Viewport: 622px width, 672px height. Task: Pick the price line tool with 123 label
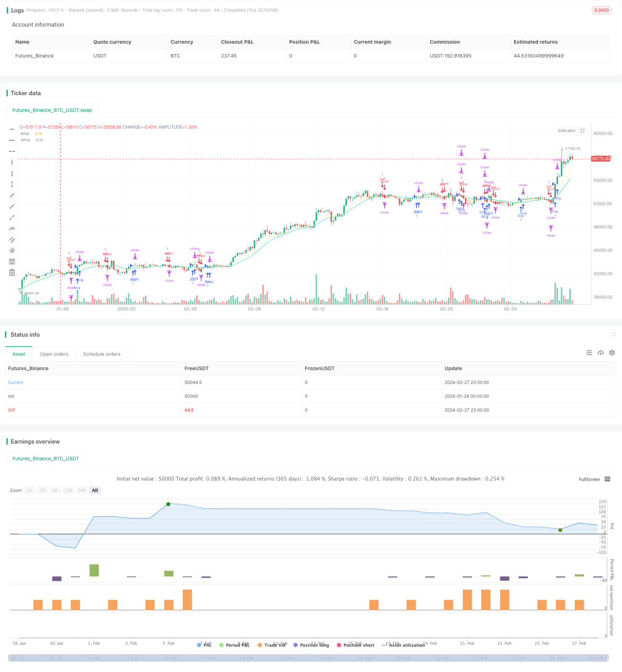tap(12, 228)
